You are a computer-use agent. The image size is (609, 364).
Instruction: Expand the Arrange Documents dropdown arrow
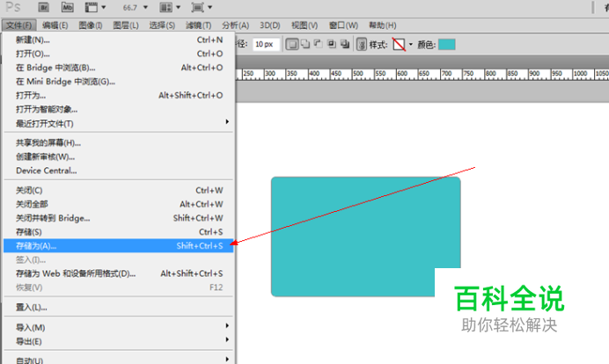pyautogui.click(x=179, y=7)
